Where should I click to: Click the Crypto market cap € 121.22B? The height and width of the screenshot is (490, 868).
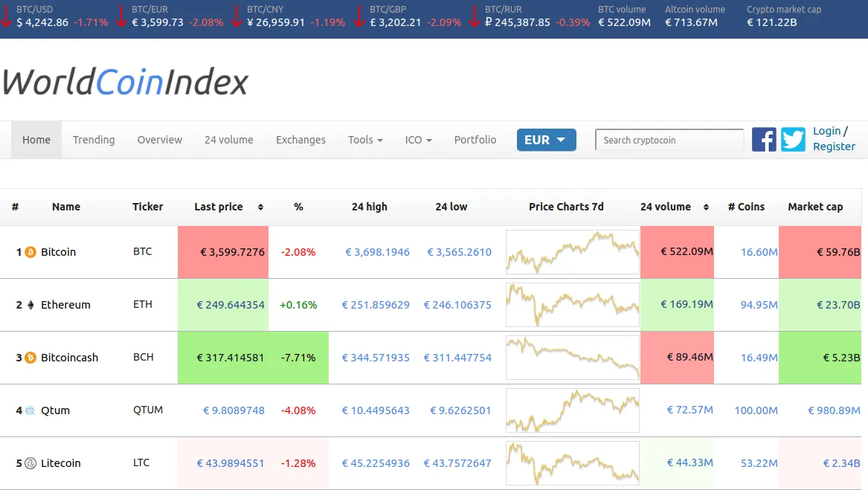[x=771, y=23]
